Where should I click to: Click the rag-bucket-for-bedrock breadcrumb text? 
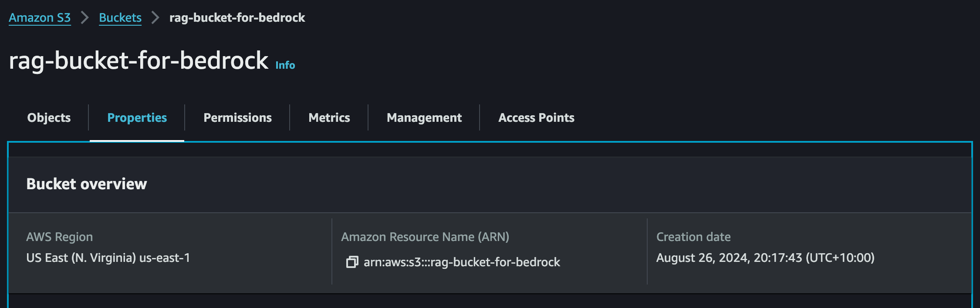click(x=237, y=18)
